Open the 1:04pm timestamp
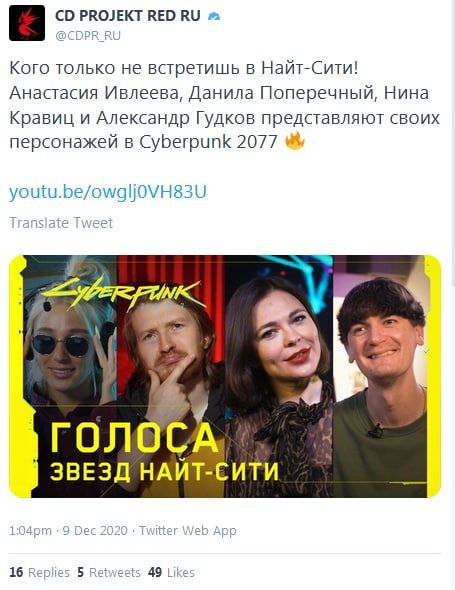 tap(30, 531)
